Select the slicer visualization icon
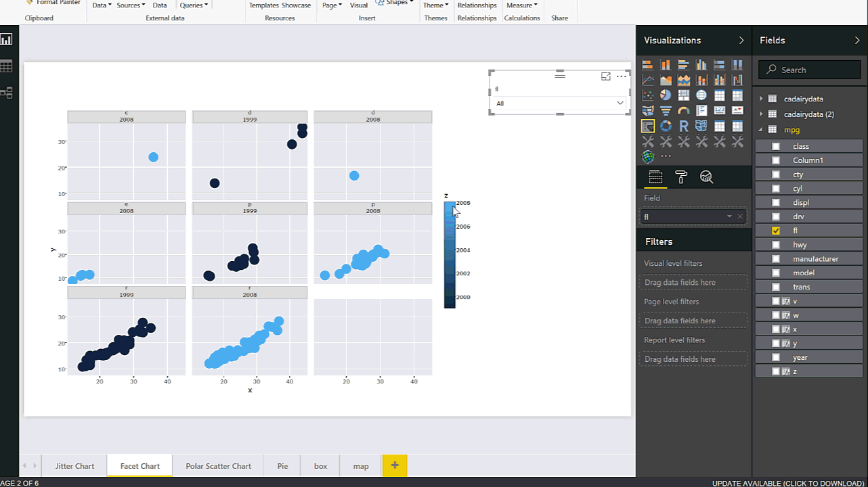Screen dimensions: 868x487 click(647, 126)
